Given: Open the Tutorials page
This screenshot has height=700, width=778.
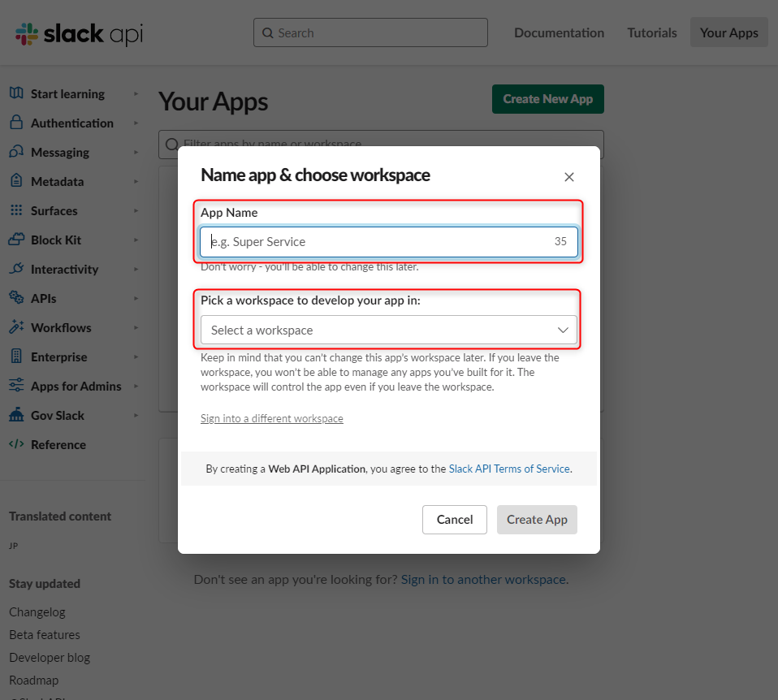Looking at the screenshot, I should (x=651, y=32).
